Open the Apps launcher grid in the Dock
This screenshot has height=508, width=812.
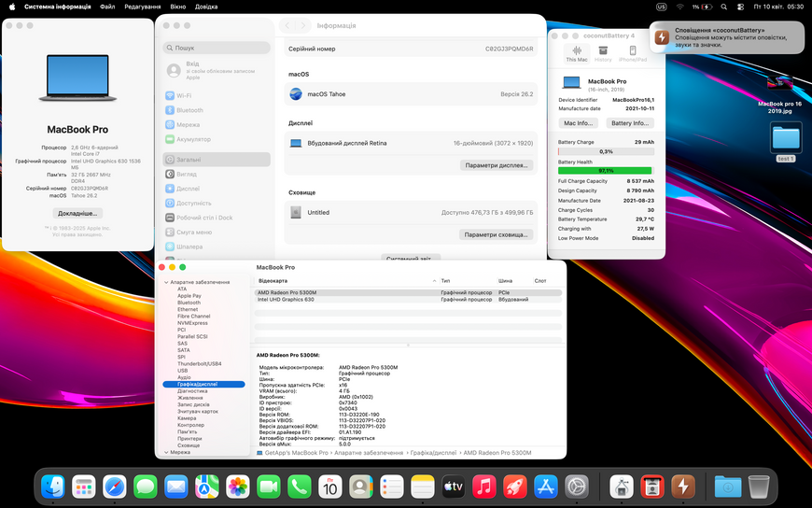coord(83,487)
